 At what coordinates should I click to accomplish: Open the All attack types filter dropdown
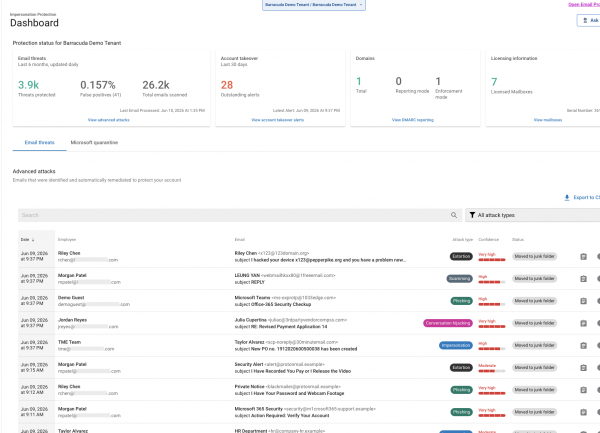click(533, 215)
